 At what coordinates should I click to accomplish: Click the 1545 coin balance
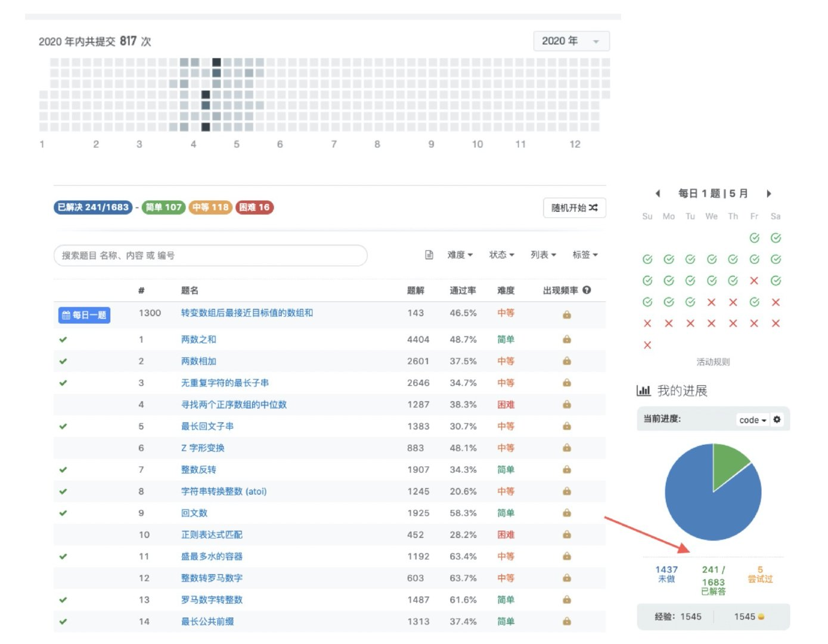click(749, 617)
